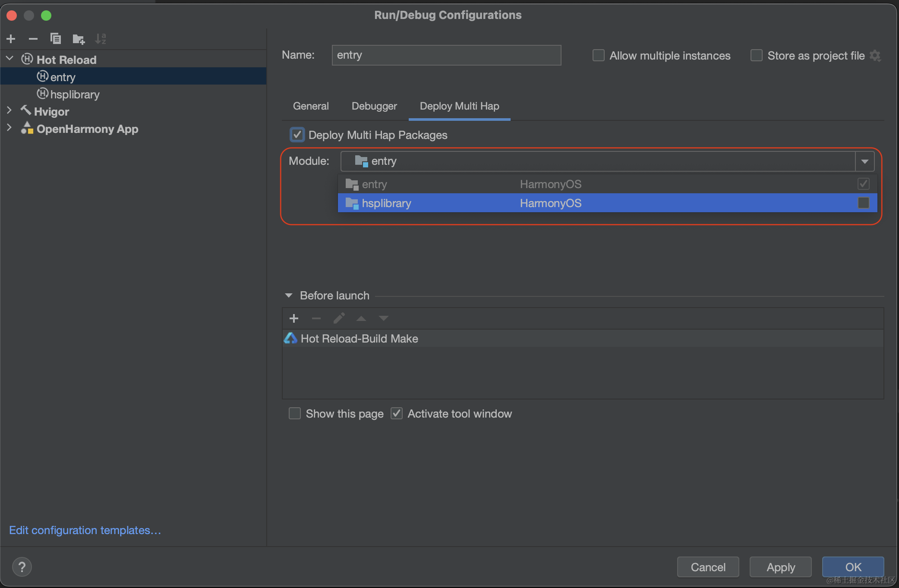This screenshot has width=899, height=588.
Task: Click the copy configuration icon
Action: tap(56, 39)
